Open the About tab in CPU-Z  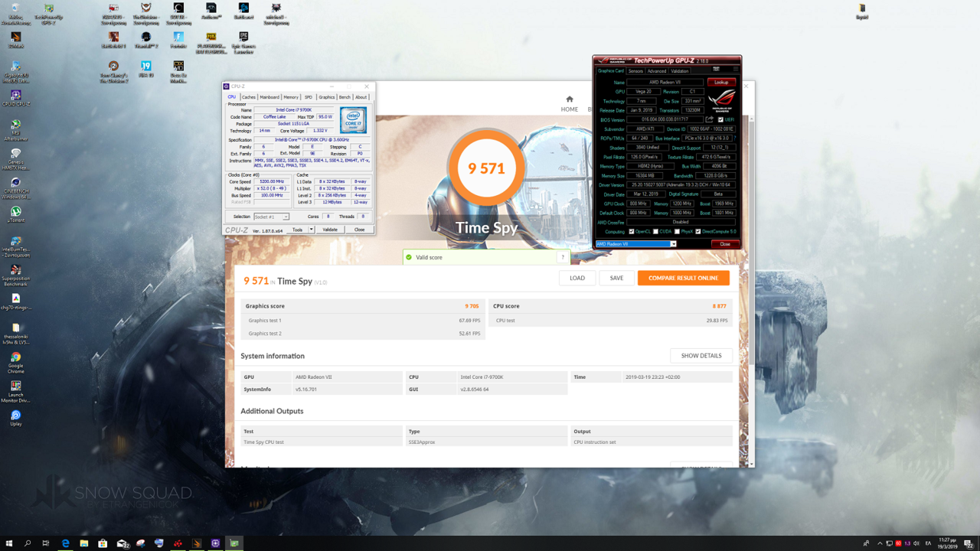click(x=361, y=97)
